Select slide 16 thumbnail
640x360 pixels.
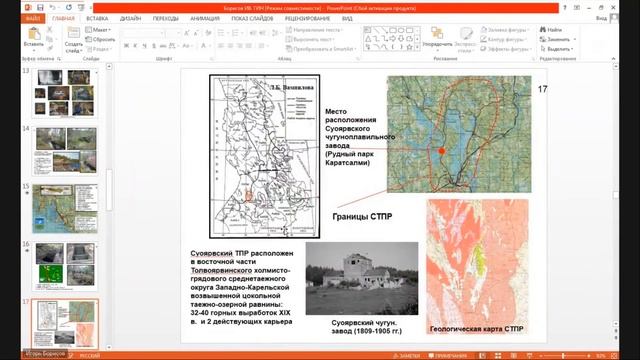(64, 266)
